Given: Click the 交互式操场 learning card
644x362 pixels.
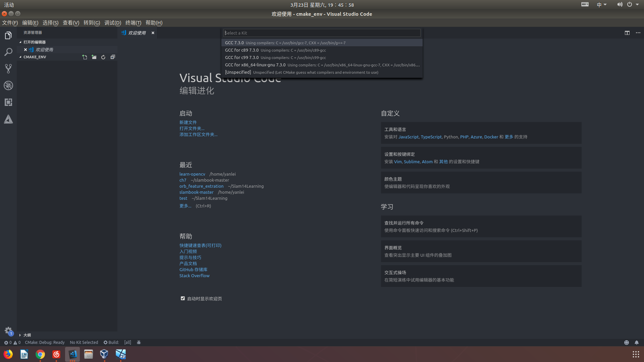Looking at the screenshot, I should click(481, 276).
